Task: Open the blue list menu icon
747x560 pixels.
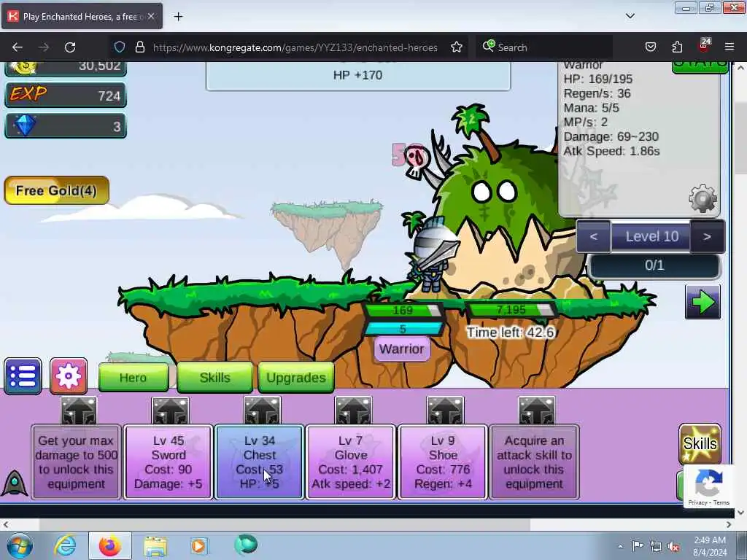Action: click(x=23, y=377)
